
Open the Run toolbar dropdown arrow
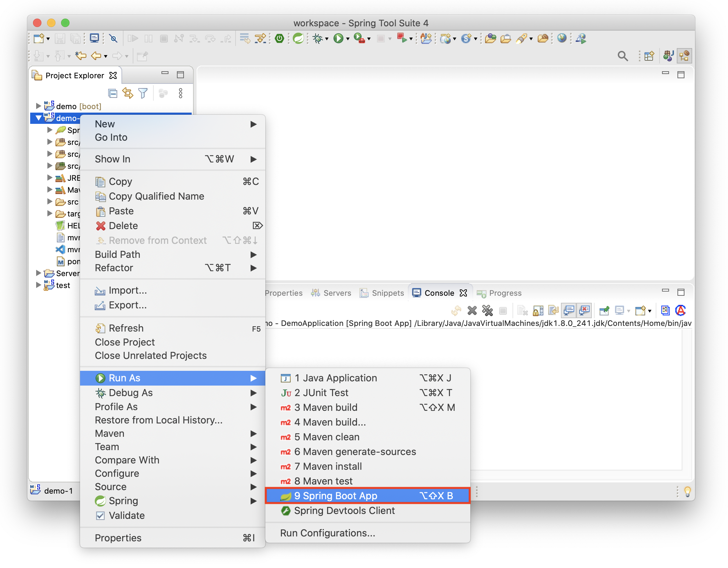click(348, 39)
